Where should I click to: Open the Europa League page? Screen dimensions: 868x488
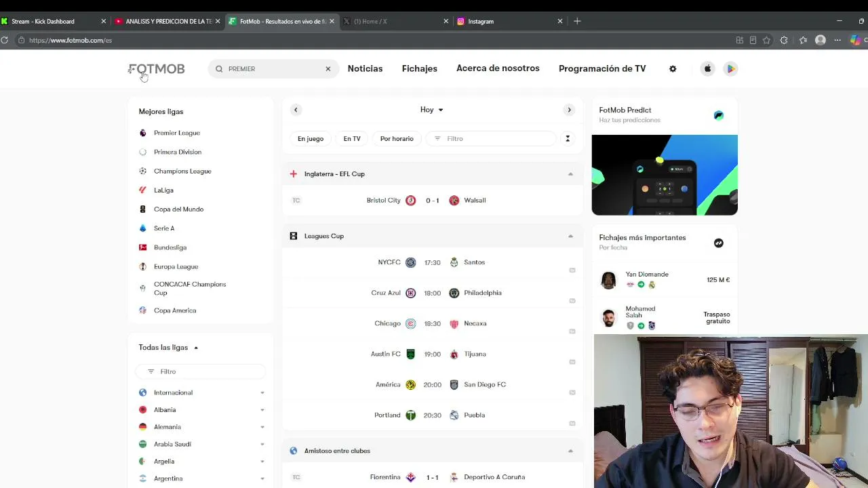pyautogui.click(x=176, y=266)
